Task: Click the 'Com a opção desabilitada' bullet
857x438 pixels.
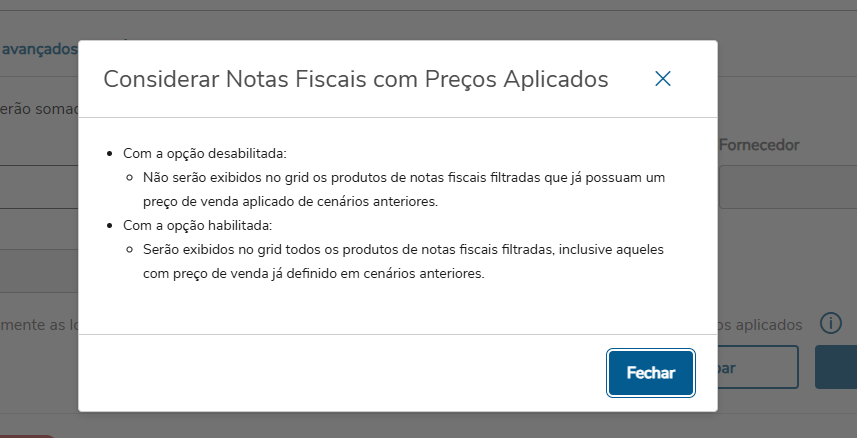Action: (204, 154)
